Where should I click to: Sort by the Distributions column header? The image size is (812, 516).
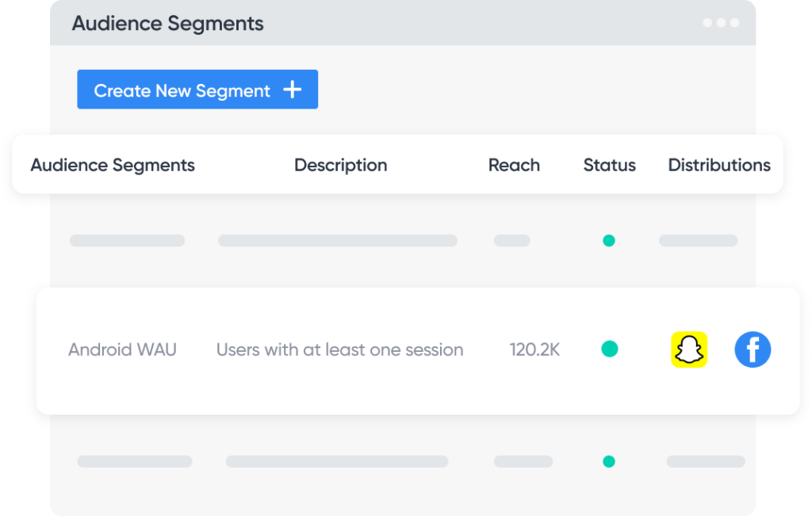click(718, 165)
